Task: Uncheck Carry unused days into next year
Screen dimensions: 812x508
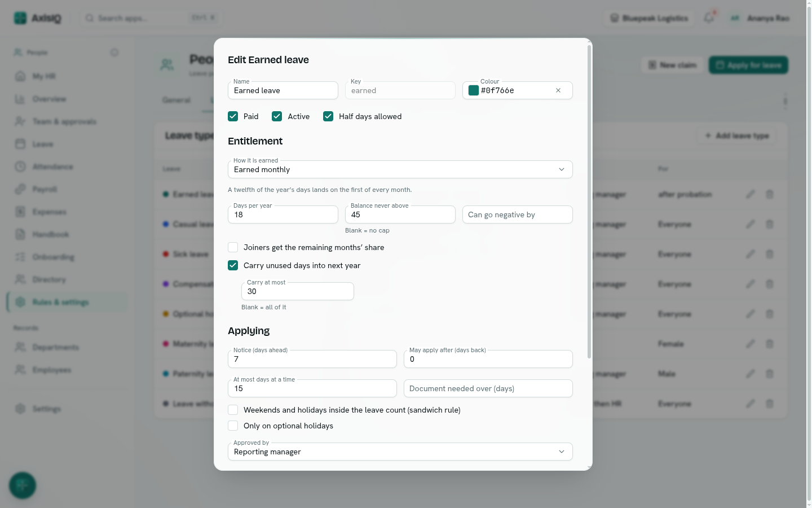Action: click(233, 265)
